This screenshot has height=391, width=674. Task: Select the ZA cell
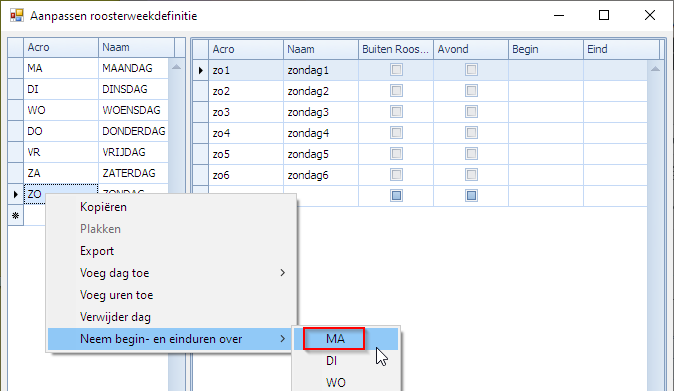[61, 174]
